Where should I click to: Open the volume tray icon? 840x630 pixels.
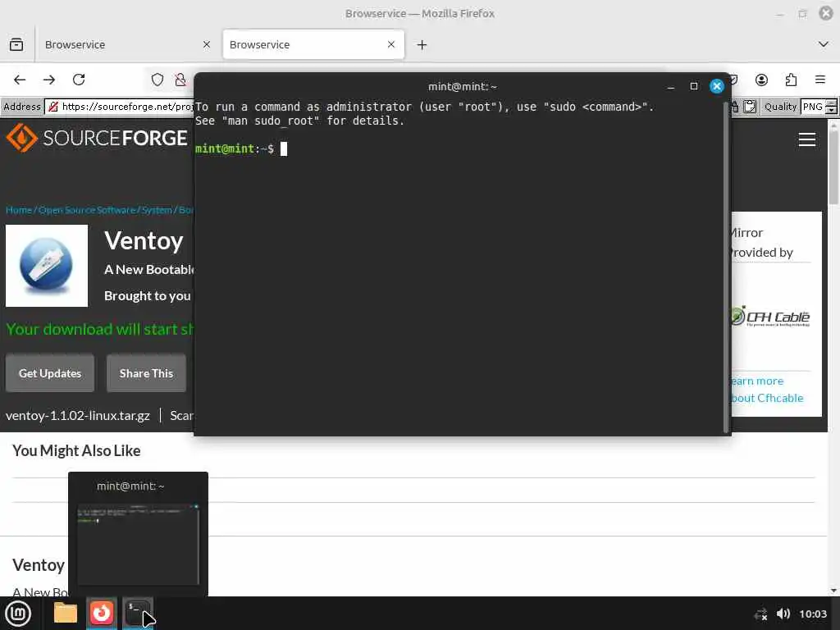point(783,614)
